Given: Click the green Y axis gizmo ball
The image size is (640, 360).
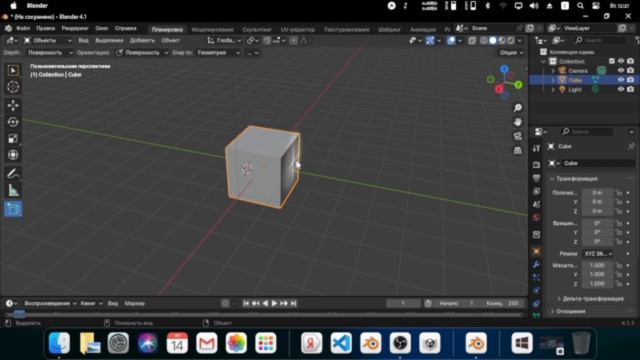Looking at the screenshot, I should click(518, 85).
